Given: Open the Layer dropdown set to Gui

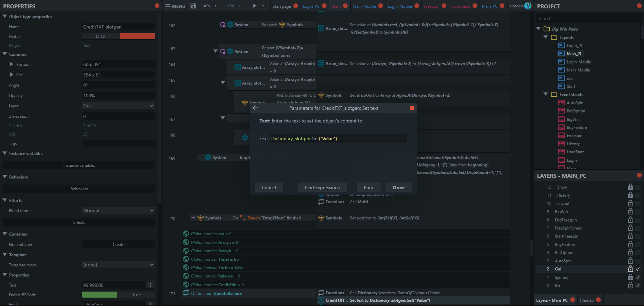Looking at the screenshot, I should point(118,106).
